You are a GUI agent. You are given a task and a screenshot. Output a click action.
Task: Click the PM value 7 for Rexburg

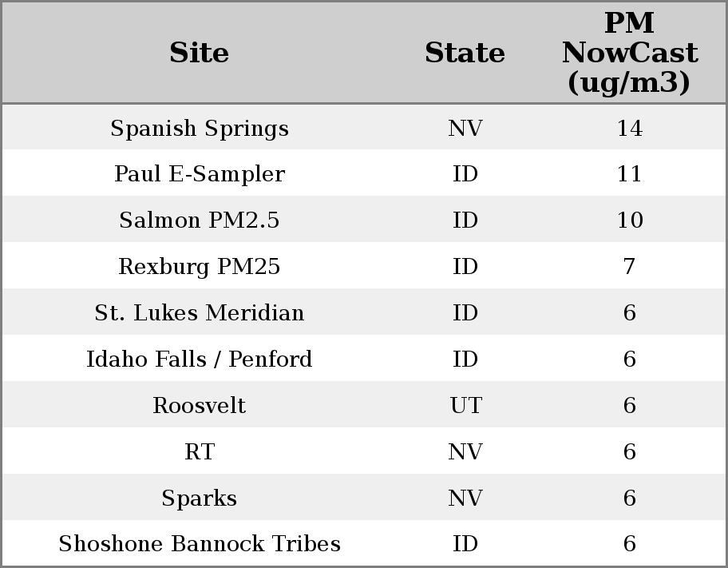coord(629,267)
